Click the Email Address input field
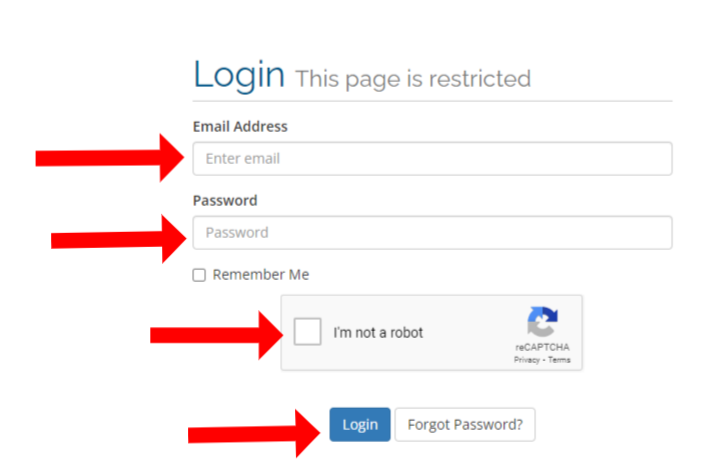 click(432, 159)
